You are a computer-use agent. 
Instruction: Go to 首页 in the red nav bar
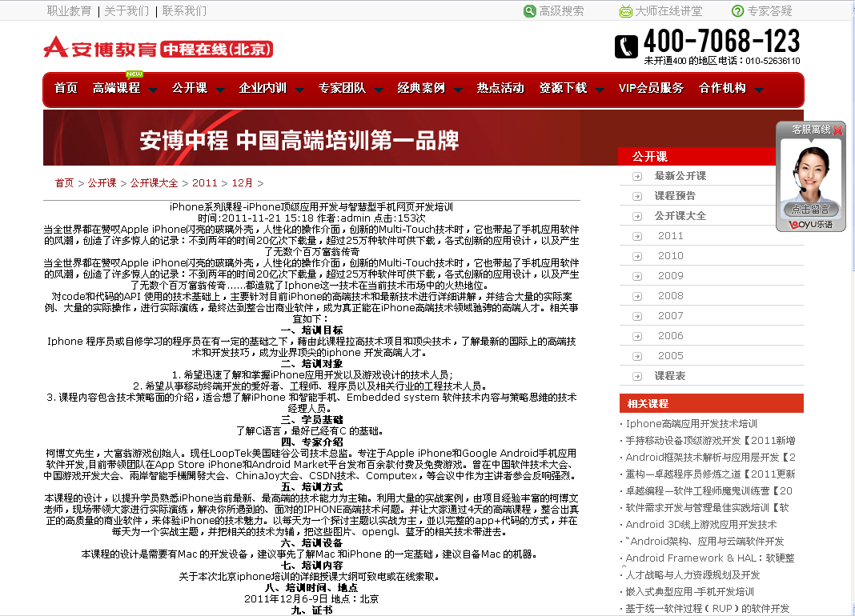click(x=66, y=88)
